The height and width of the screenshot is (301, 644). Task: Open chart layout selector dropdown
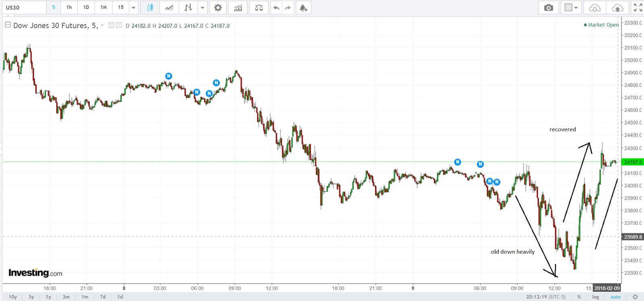[x=571, y=8]
